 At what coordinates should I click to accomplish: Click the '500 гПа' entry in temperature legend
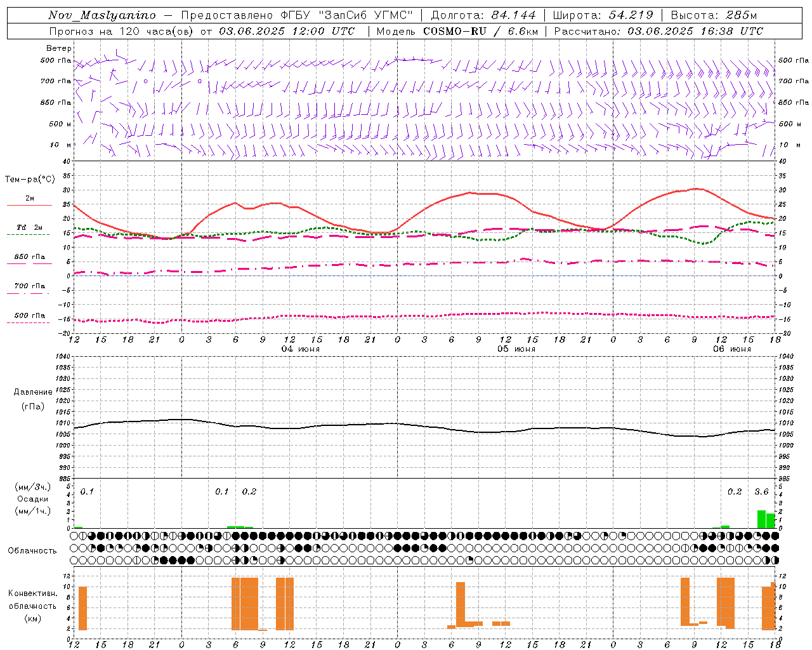point(30,315)
